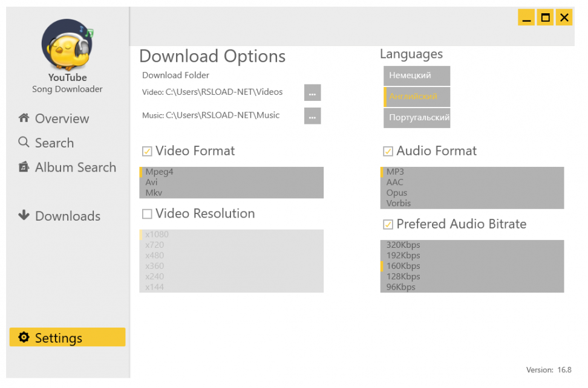This screenshot has height=388, width=588.
Task: Click the home icon beside Overview
Action: tap(24, 118)
